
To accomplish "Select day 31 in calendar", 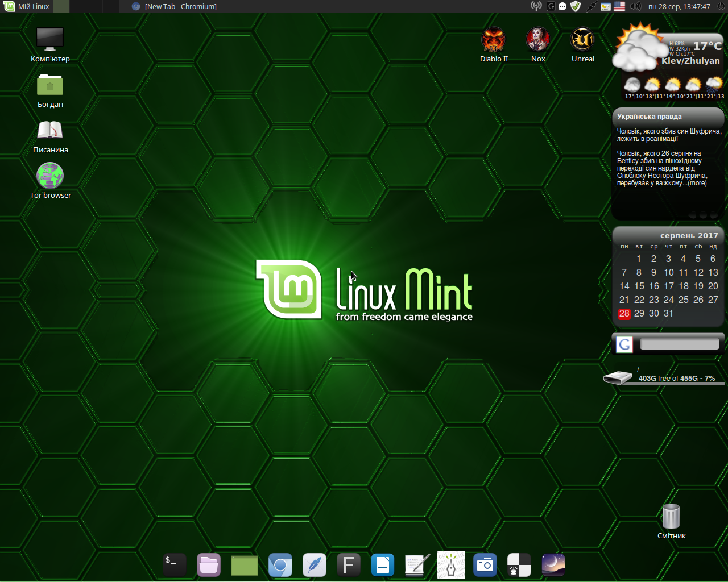I will point(669,314).
